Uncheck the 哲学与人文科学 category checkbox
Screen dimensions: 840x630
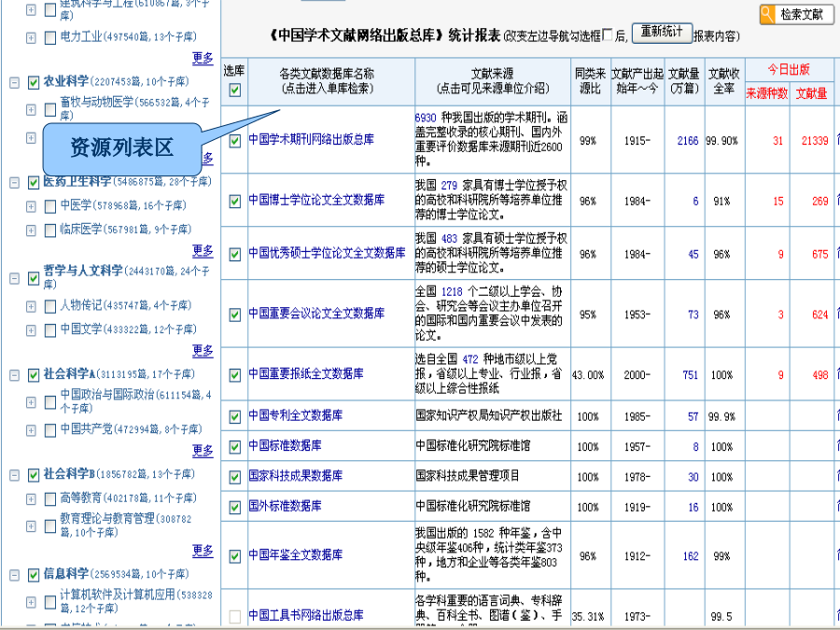tap(34, 278)
